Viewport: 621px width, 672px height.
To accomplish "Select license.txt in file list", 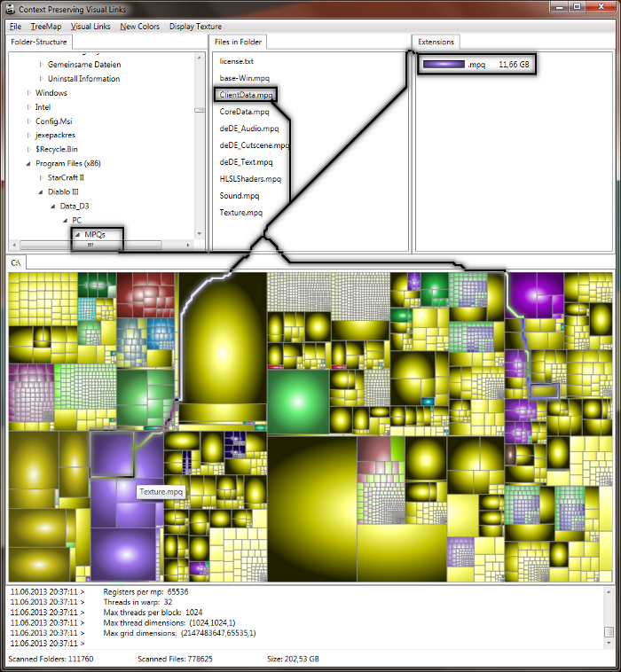I will pyautogui.click(x=236, y=61).
